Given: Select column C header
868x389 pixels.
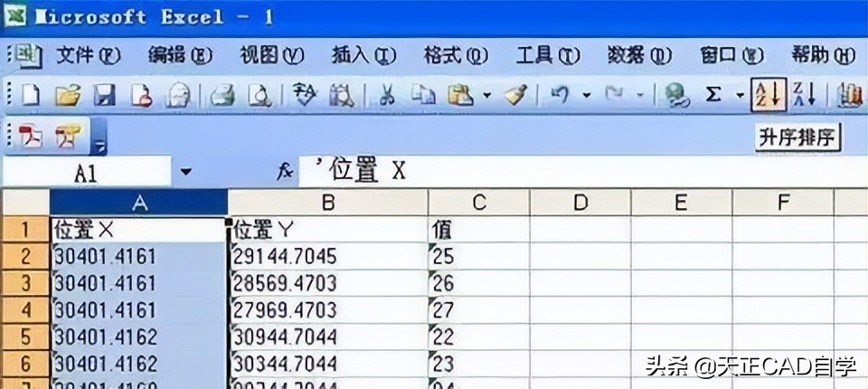Looking at the screenshot, I should pyautogui.click(x=479, y=203).
